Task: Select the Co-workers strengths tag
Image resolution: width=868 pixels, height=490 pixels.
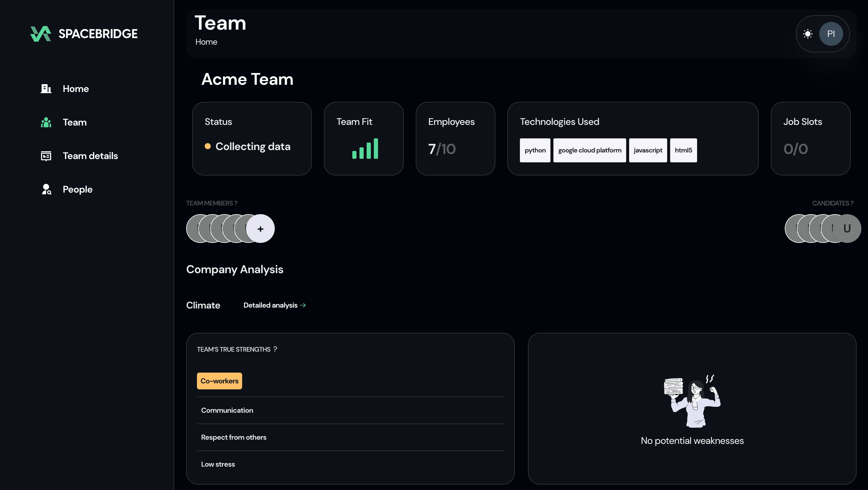Action: click(219, 381)
